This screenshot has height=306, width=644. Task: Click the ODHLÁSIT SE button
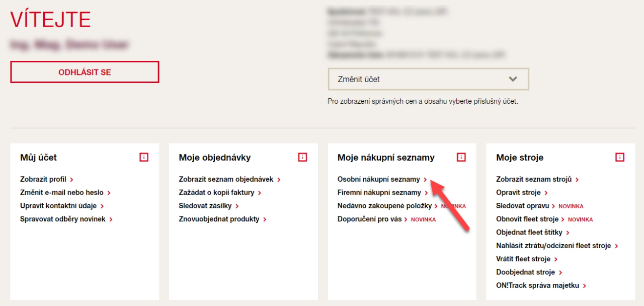85,72
